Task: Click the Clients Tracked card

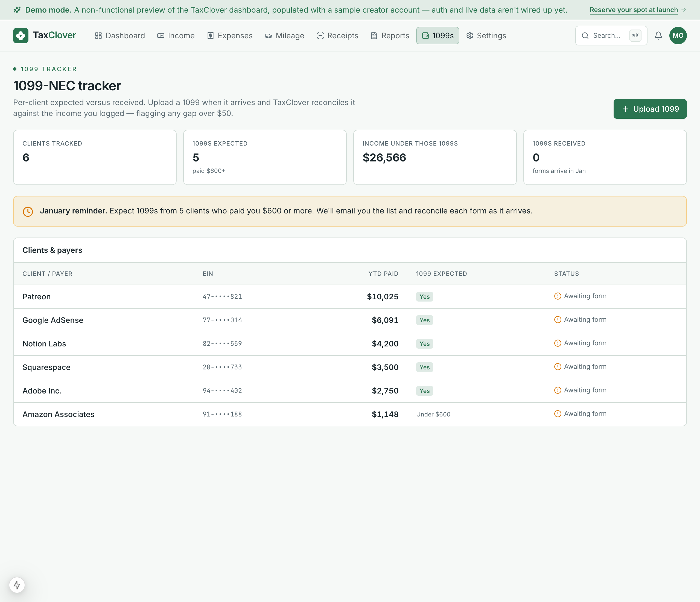Action: (95, 157)
